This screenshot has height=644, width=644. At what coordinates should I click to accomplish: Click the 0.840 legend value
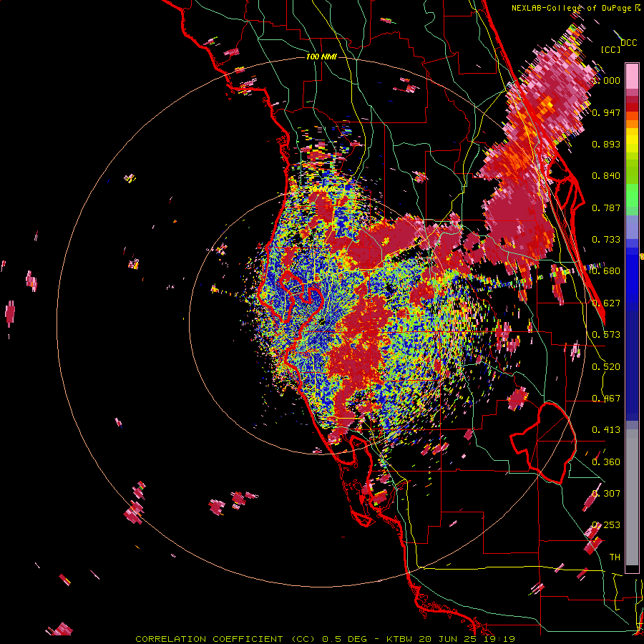pyautogui.click(x=606, y=176)
